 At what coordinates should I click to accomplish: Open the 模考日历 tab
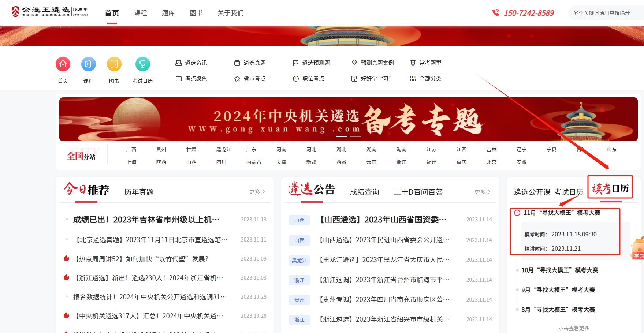tap(610, 188)
